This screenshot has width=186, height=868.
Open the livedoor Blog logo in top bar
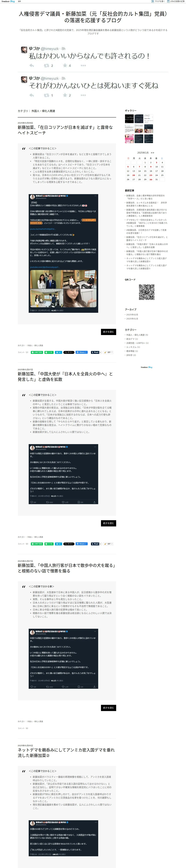[x=8, y=1]
